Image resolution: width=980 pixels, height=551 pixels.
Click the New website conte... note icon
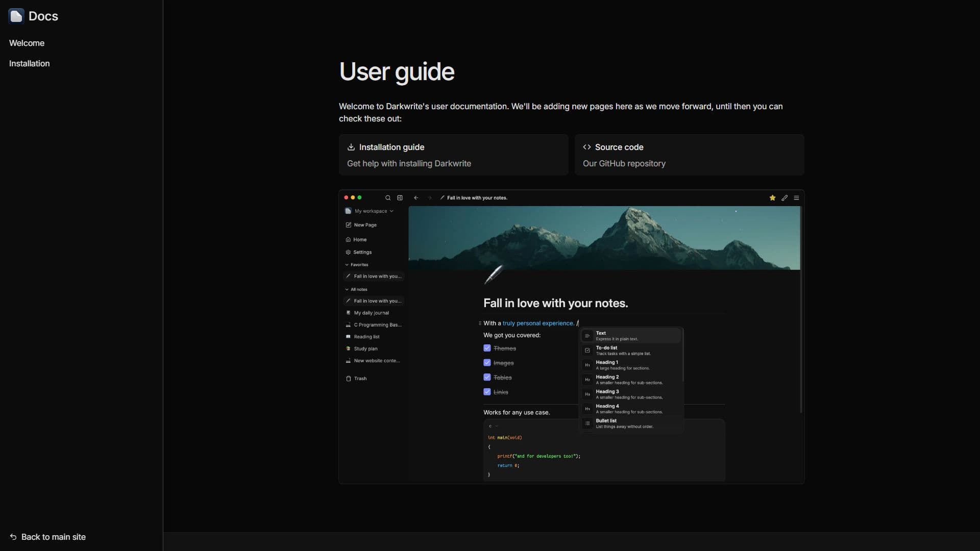[348, 361]
